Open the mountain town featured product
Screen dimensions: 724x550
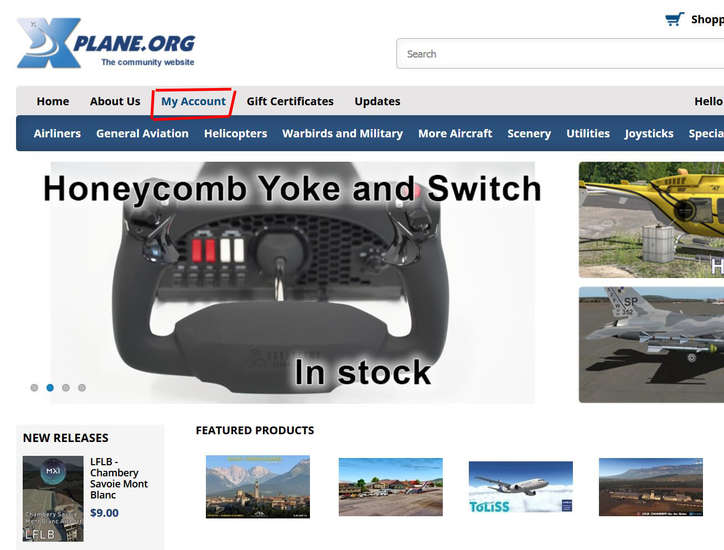258,487
